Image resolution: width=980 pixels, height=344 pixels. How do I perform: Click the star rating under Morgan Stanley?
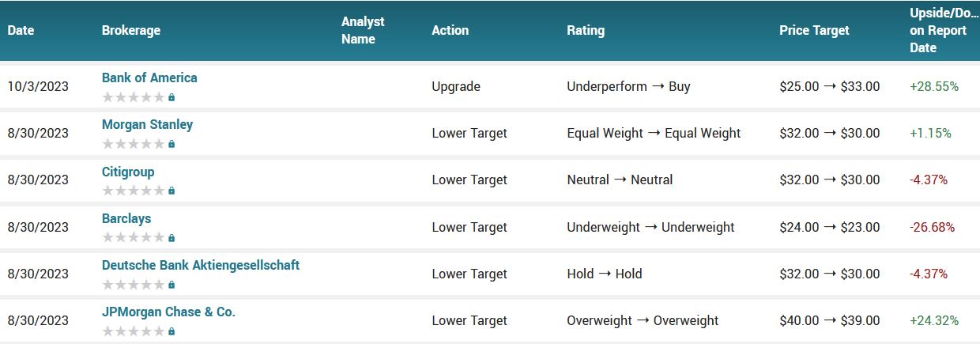click(x=134, y=144)
